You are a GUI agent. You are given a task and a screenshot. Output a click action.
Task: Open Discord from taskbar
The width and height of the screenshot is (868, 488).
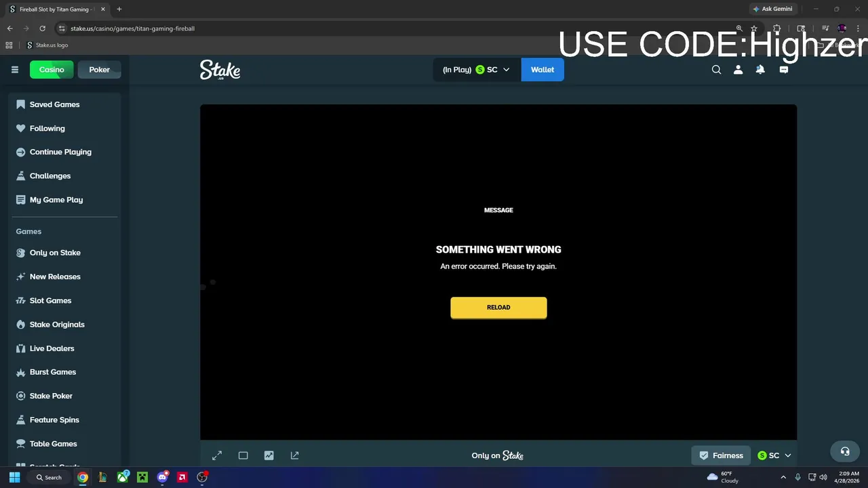tap(162, 477)
